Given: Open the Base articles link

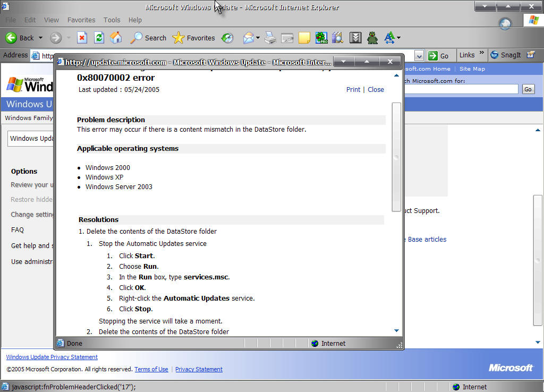Looking at the screenshot, I should click(x=427, y=240).
